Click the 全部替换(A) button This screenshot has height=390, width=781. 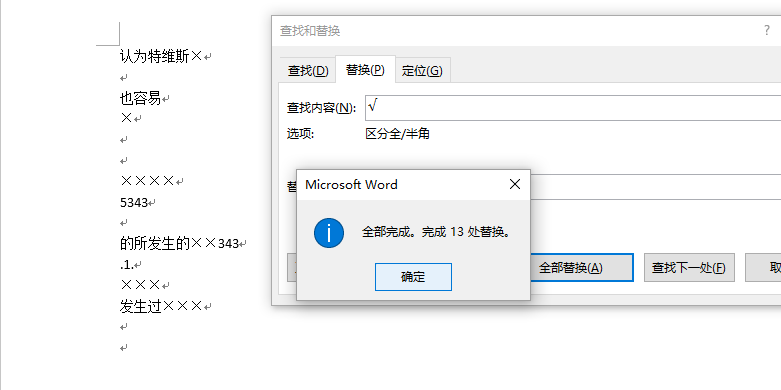click(x=582, y=268)
